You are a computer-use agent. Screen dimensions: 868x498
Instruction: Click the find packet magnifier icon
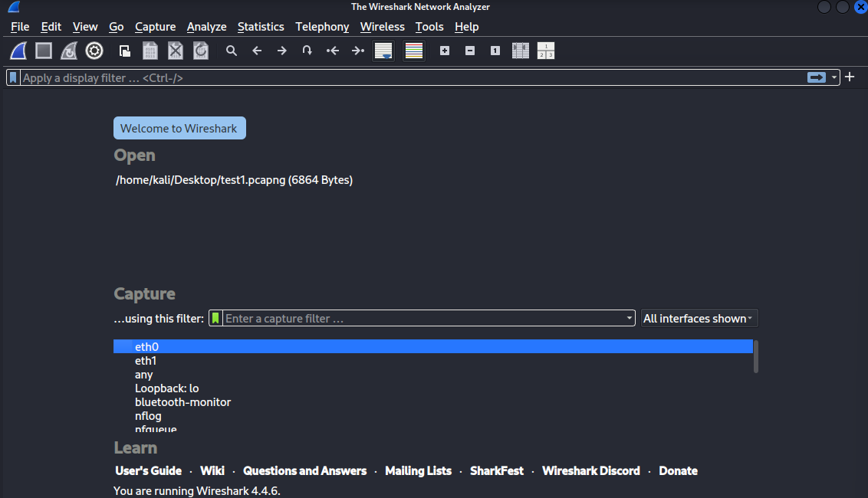click(231, 51)
